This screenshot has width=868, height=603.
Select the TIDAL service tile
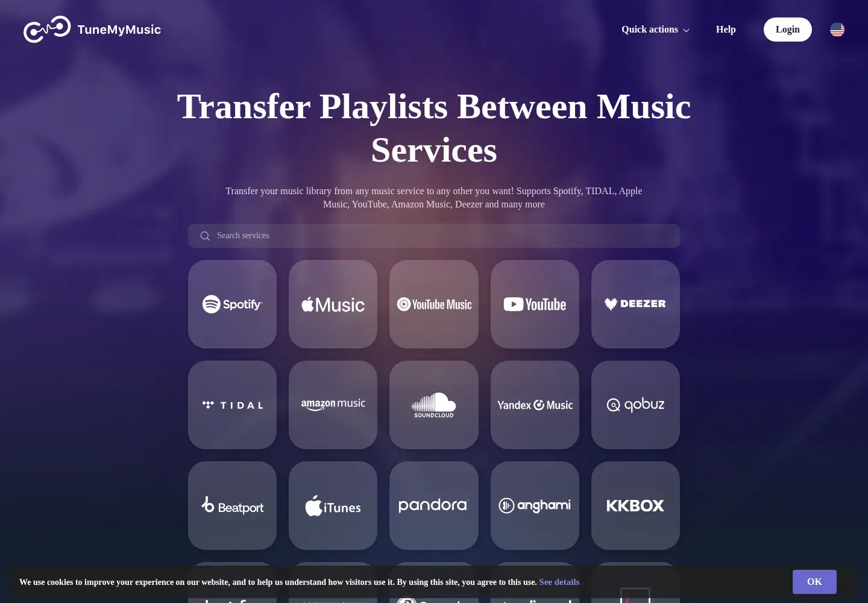pyautogui.click(x=232, y=405)
